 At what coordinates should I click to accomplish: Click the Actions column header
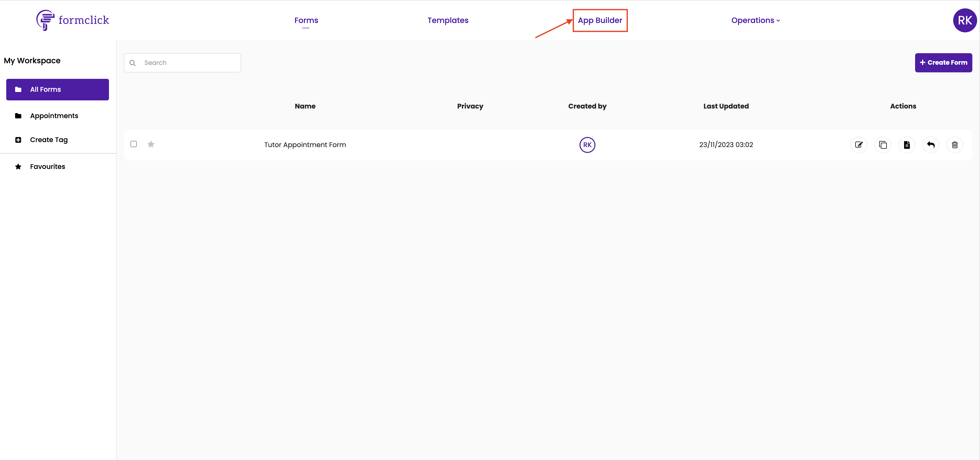pos(903,106)
